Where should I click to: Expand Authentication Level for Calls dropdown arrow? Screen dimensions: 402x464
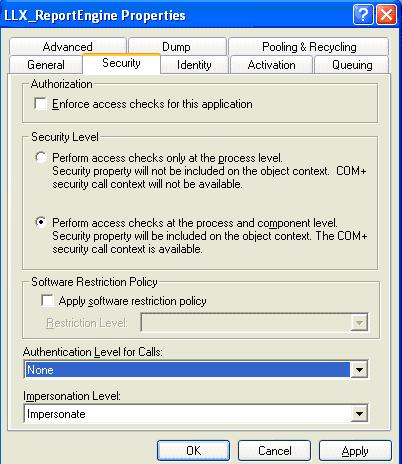[359, 369]
